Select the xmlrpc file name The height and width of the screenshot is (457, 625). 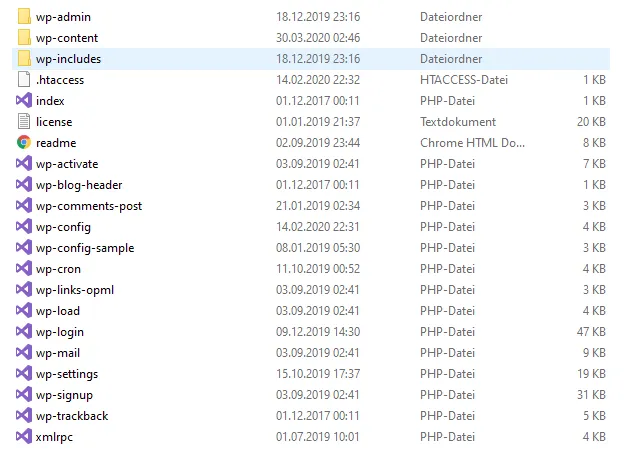coord(55,437)
